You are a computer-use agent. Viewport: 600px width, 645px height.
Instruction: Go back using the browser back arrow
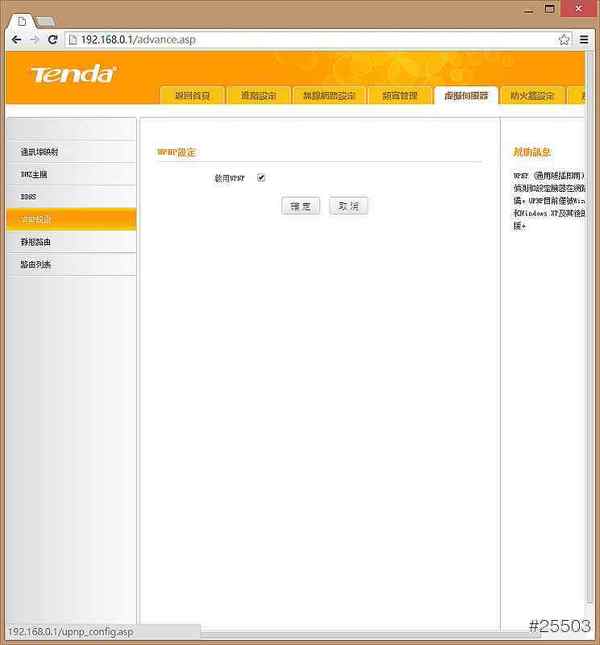coord(16,40)
